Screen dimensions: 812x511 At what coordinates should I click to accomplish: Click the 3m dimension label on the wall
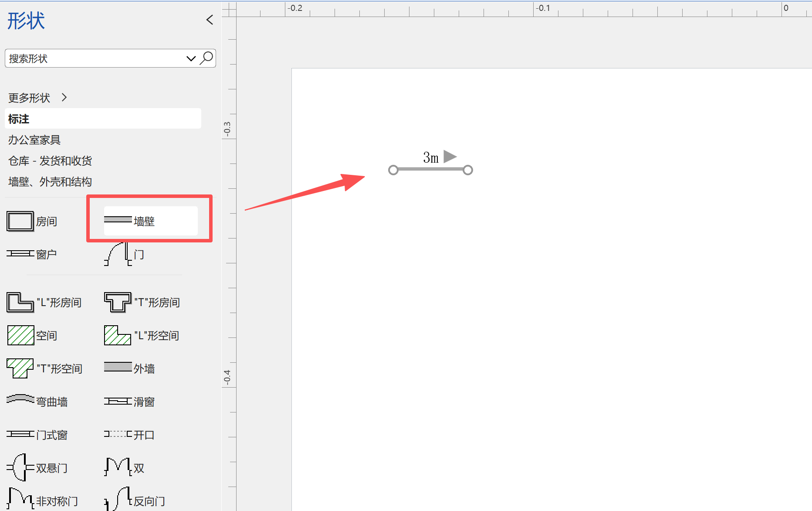(431, 157)
